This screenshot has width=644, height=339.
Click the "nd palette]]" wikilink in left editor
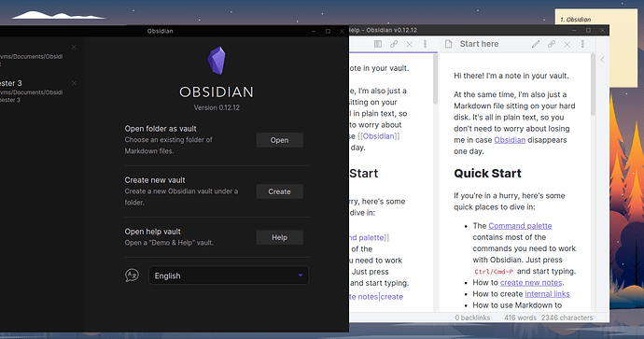pos(369,237)
